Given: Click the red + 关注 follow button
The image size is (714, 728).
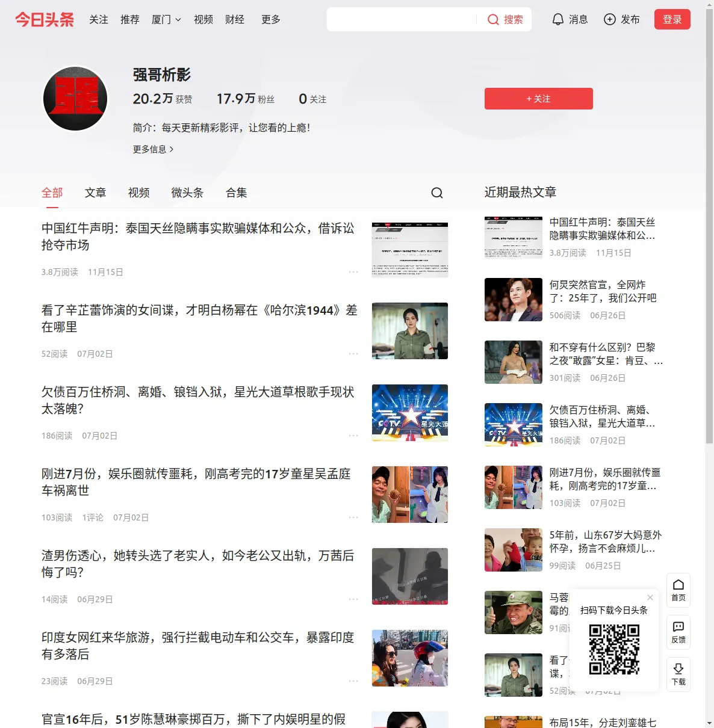Looking at the screenshot, I should 539,99.
